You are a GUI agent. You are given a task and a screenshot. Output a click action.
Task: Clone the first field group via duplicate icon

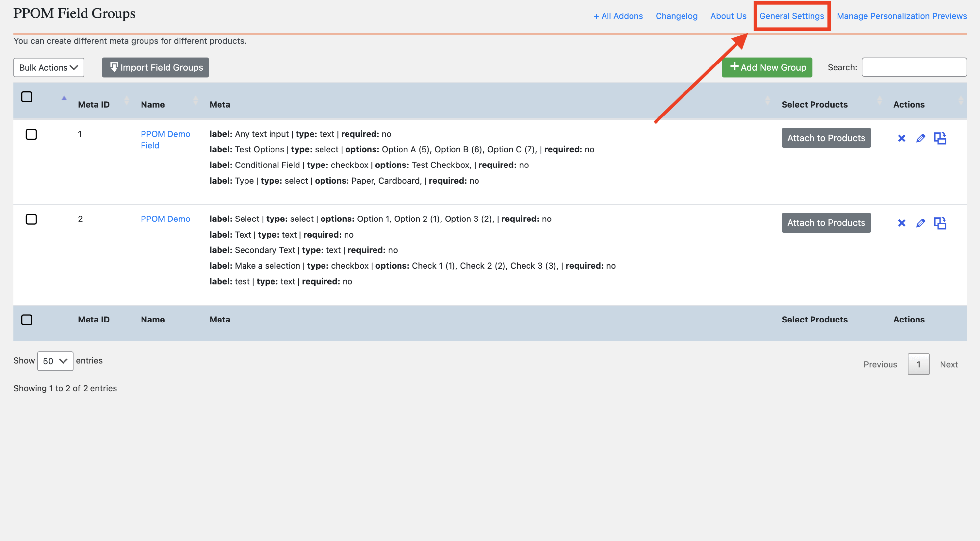point(940,138)
